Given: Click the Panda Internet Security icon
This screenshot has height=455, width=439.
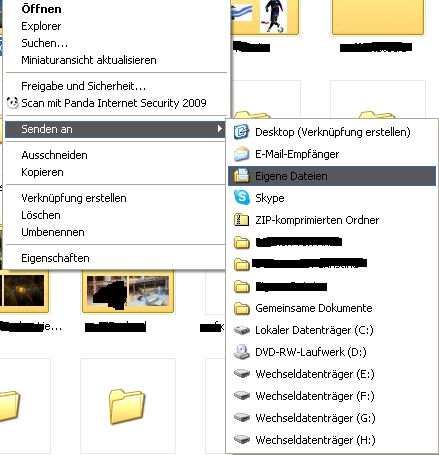Looking at the screenshot, I should coord(13,103).
